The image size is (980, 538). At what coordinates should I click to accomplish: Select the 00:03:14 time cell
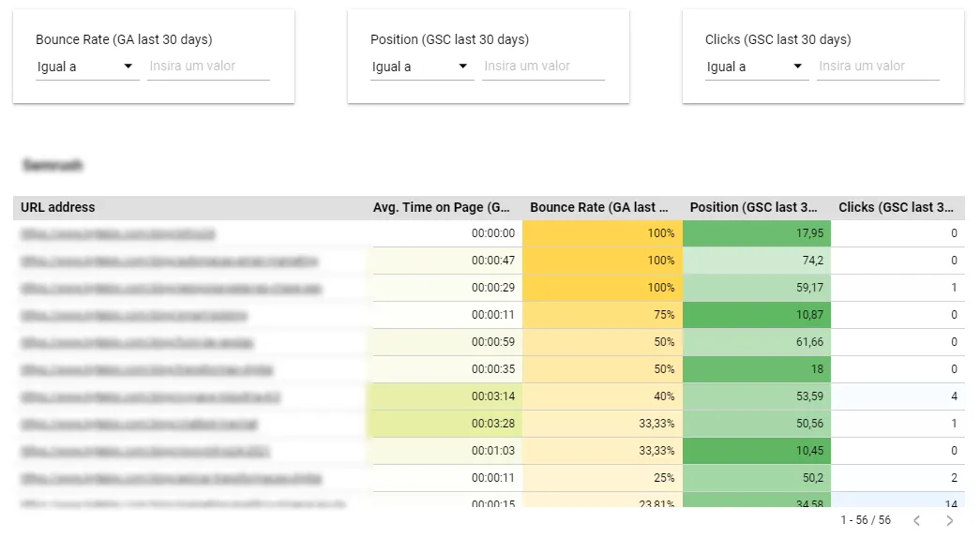(447, 396)
